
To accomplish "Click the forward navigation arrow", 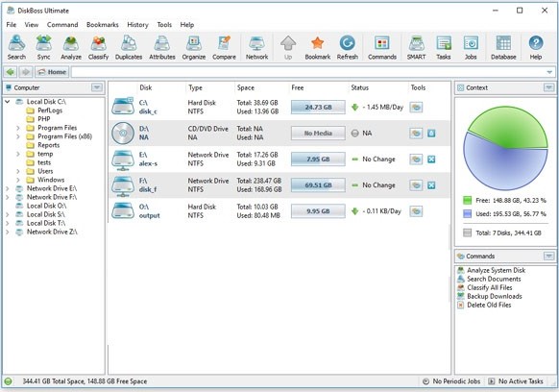I will (26, 72).
